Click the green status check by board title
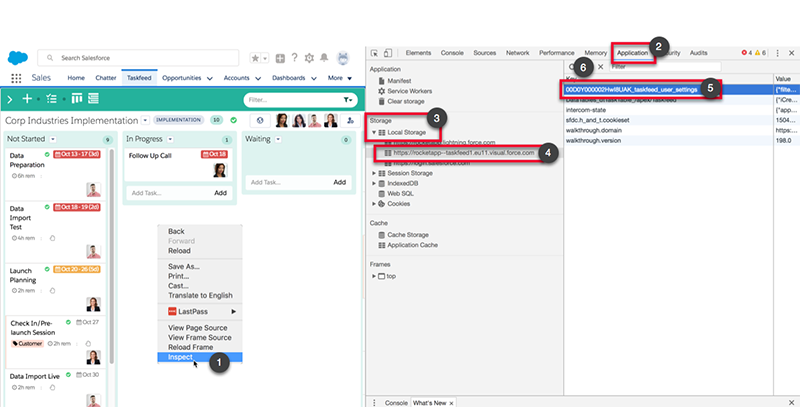This screenshot has width=800, height=407. pos(233,120)
